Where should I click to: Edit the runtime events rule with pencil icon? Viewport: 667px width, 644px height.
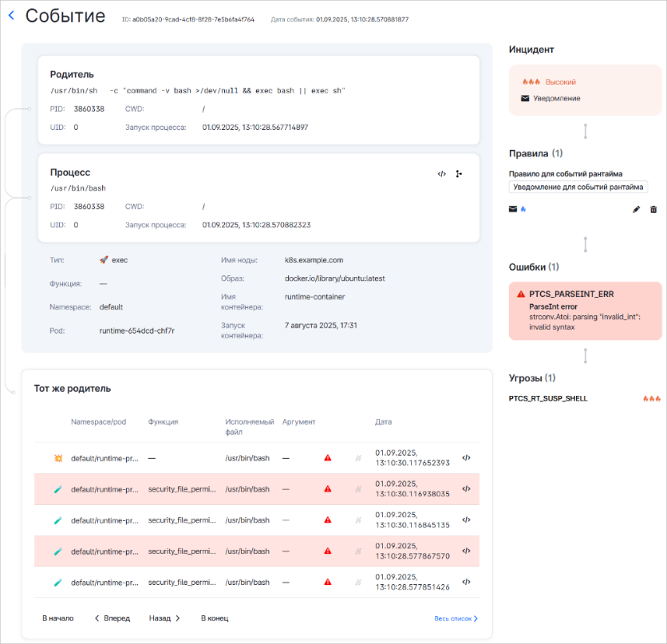636,209
